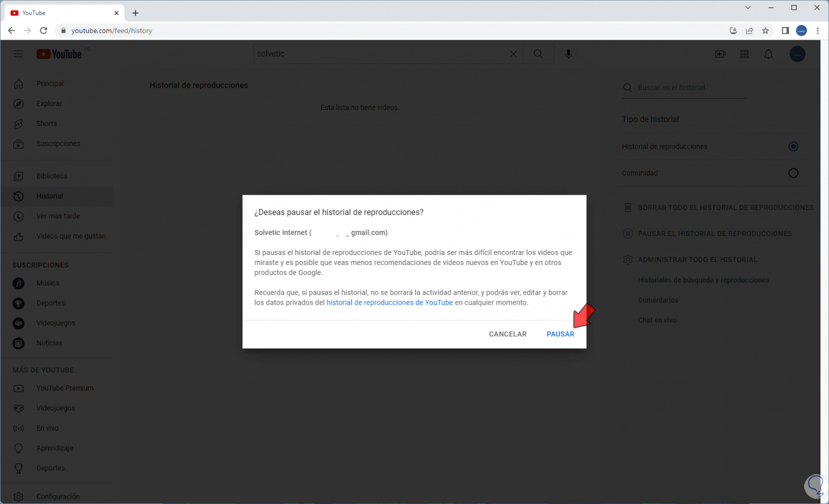Open Historiales de búsqueda y reproducciones

point(703,280)
